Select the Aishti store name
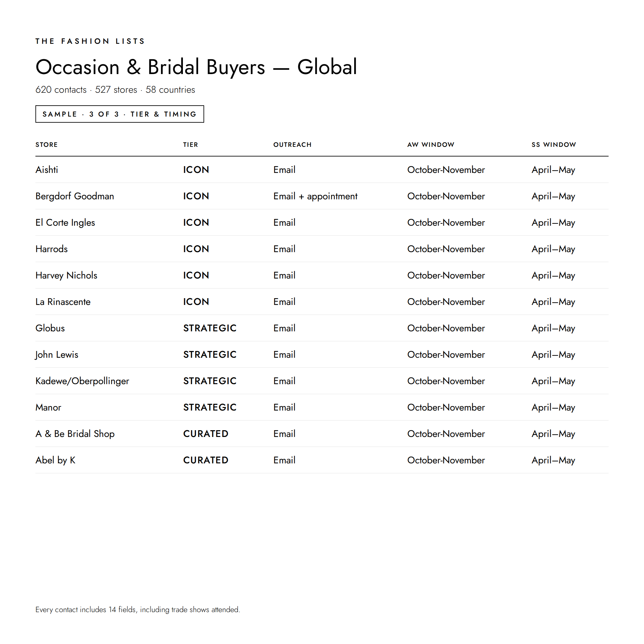This screenshot has width=644, height=644. click(x=47, y=170)
